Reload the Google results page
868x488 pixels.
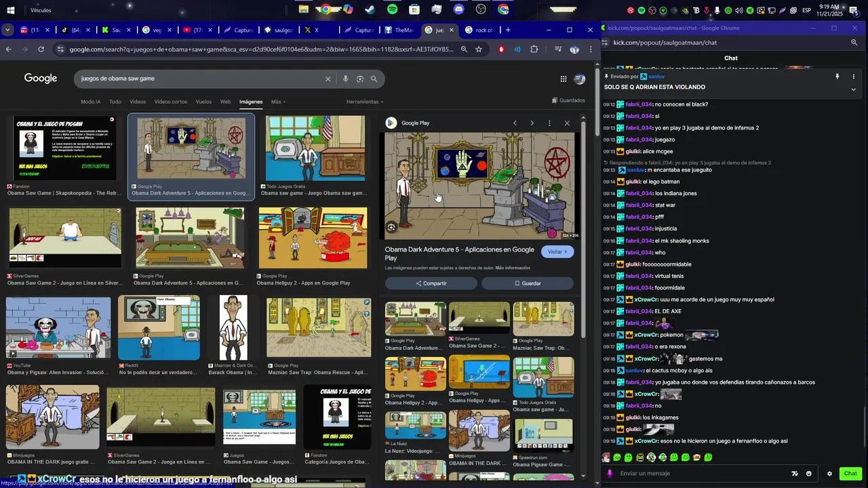click(x=41, y=49)
